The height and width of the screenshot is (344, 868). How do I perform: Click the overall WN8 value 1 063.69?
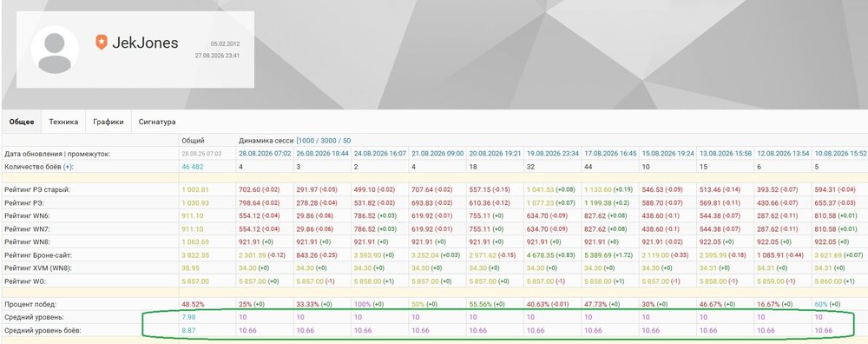pyautogui.click(x=195, y=242)
